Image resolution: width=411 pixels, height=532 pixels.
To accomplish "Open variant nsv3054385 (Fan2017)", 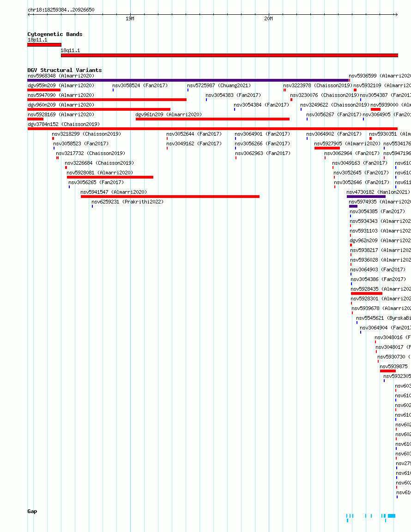I will tap(377, 211).
